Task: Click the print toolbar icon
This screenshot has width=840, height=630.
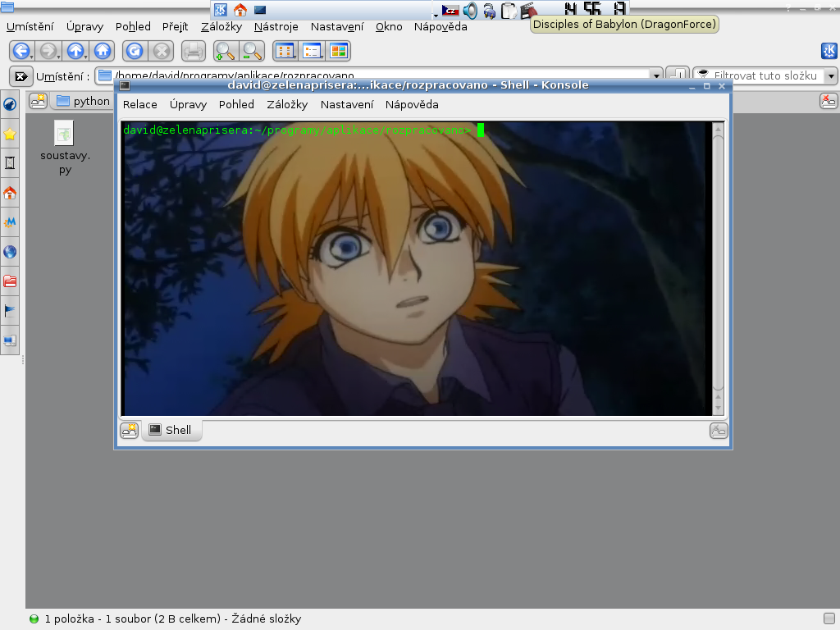Action: click(194, 51)
